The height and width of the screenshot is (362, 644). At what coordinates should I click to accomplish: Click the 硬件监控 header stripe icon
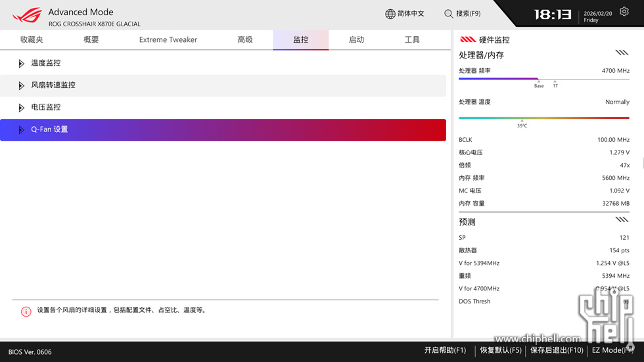click(x=468, y=39)
